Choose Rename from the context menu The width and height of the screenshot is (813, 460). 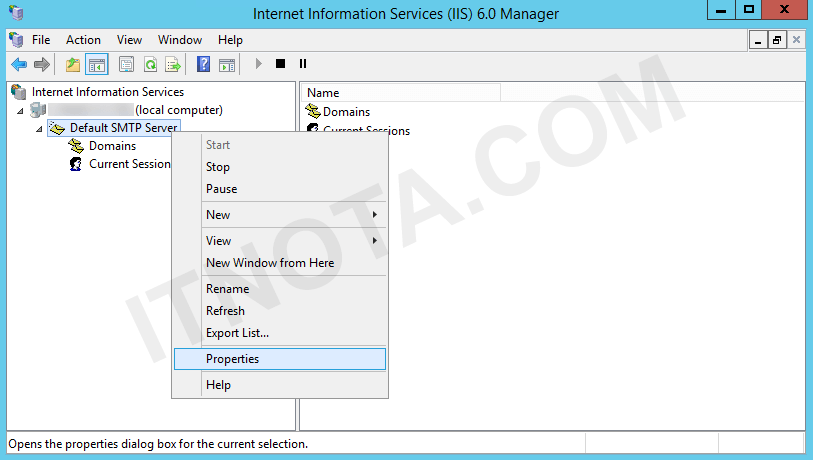point(280,289)
